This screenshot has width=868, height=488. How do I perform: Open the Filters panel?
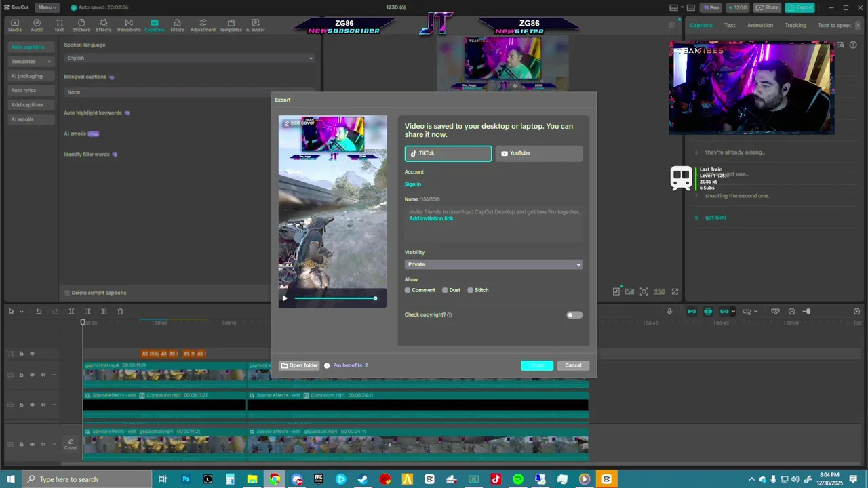tap(177, 25)
